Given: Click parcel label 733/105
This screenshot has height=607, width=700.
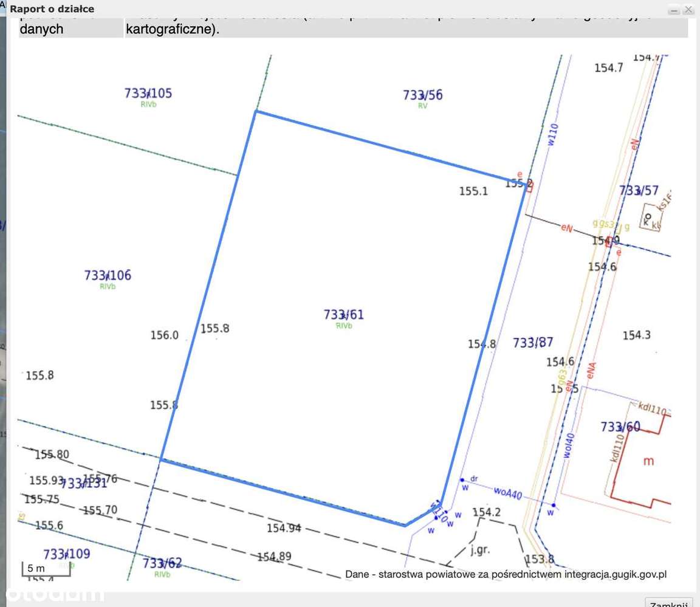Looking at the screenshot, I should (x=148, y=94).
